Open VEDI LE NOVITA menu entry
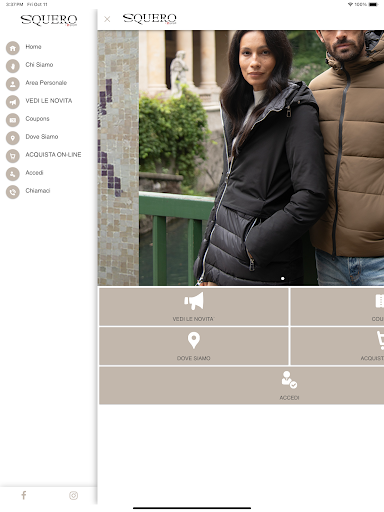 (x=49, y=101)
